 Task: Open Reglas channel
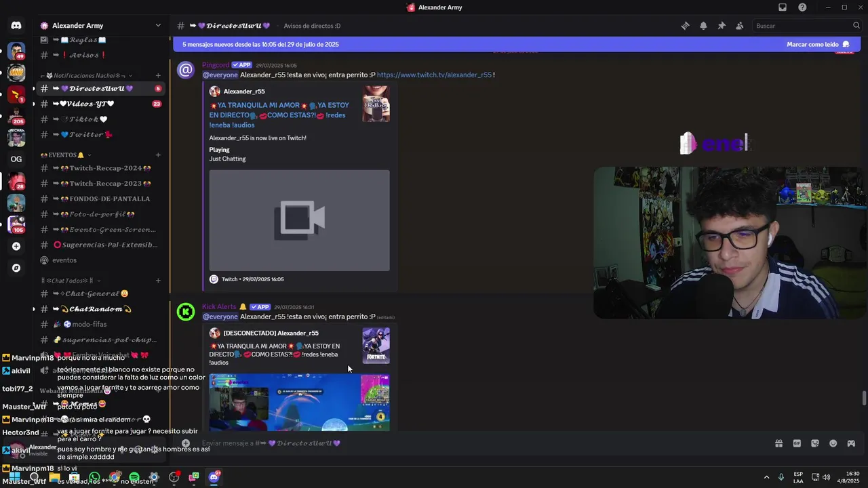click(x=100, y=39)
